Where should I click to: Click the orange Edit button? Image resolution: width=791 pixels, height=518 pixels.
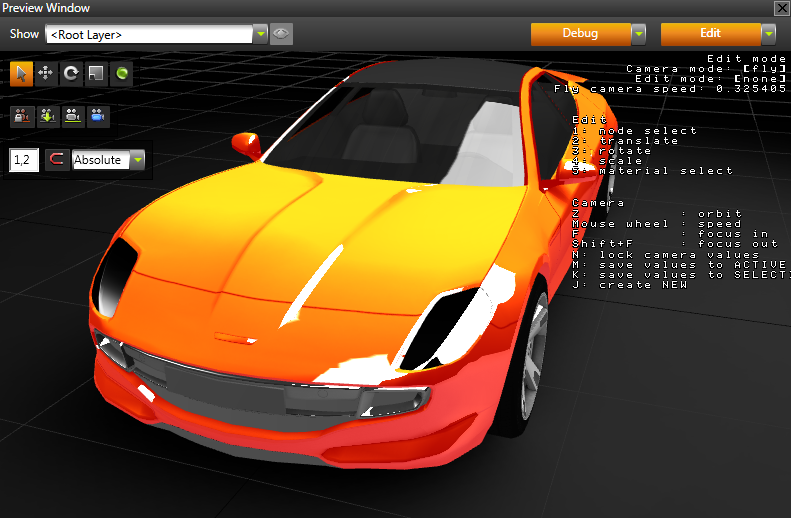[x=710, y=34]
